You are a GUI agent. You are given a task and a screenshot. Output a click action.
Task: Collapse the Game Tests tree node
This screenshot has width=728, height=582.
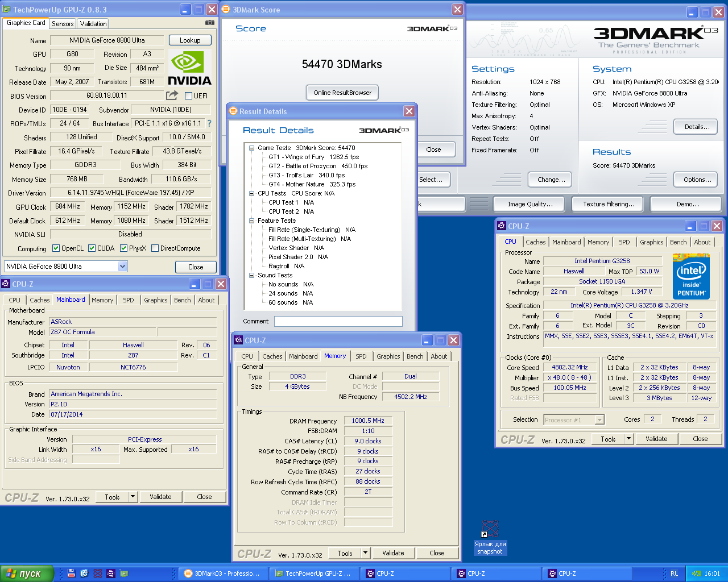click(x=251, y=148)
